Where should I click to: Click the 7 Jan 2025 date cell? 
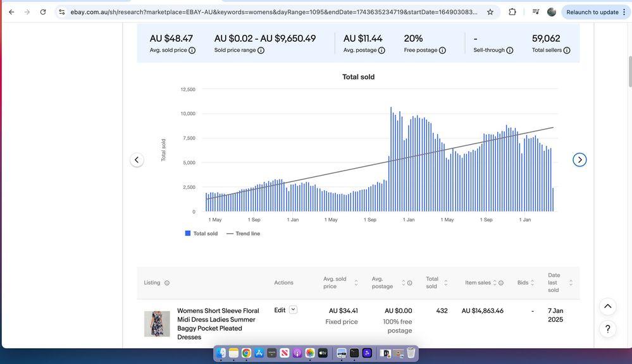(555, 315)
